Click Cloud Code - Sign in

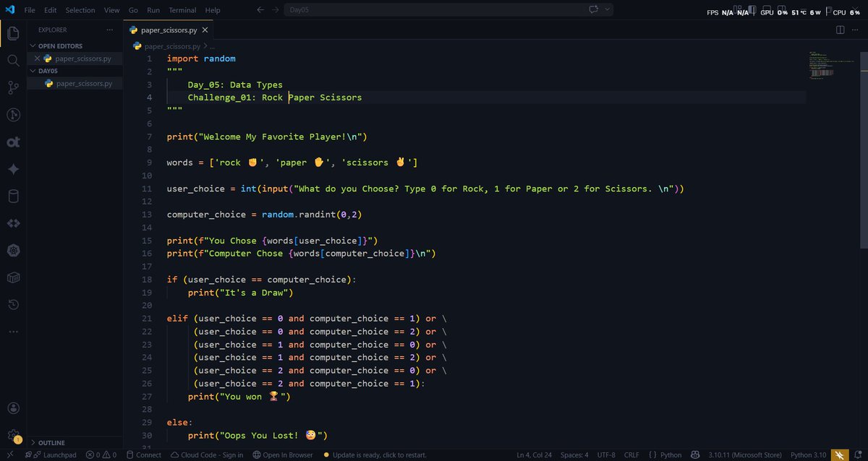point(207,454)
